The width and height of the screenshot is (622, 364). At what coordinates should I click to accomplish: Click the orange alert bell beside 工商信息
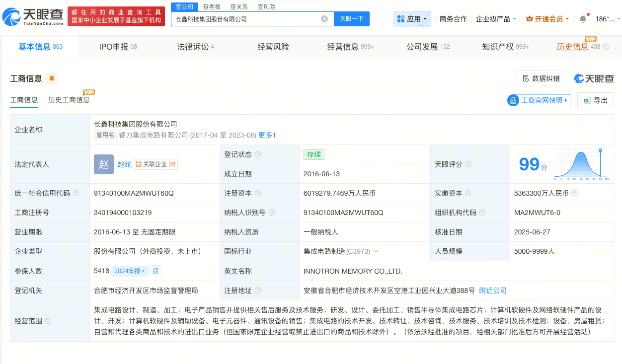[x=52, y=78]
